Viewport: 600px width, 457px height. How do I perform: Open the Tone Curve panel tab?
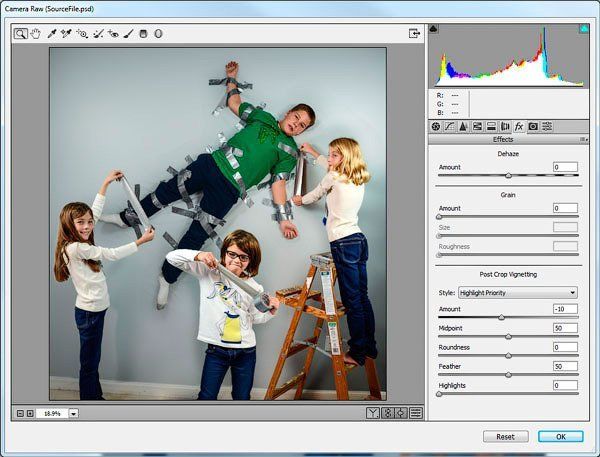point(449,126)
